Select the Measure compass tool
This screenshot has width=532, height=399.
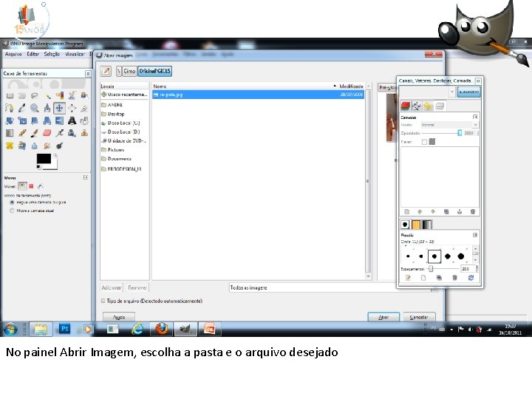tap(47, 108)
